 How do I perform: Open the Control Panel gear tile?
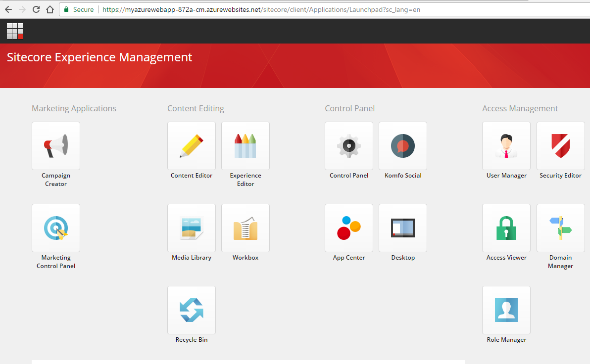pyautogui.click(x=349, y=146)
